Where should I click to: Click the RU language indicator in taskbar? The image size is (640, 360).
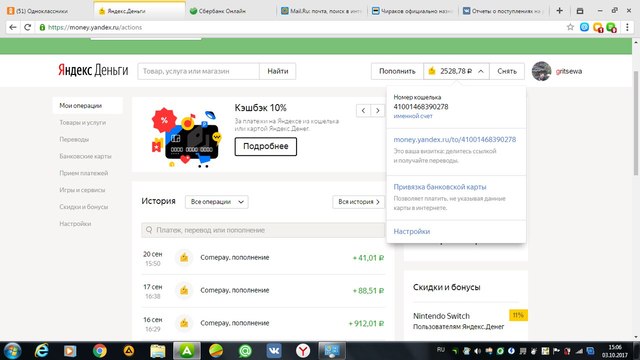tap(440, 349)
